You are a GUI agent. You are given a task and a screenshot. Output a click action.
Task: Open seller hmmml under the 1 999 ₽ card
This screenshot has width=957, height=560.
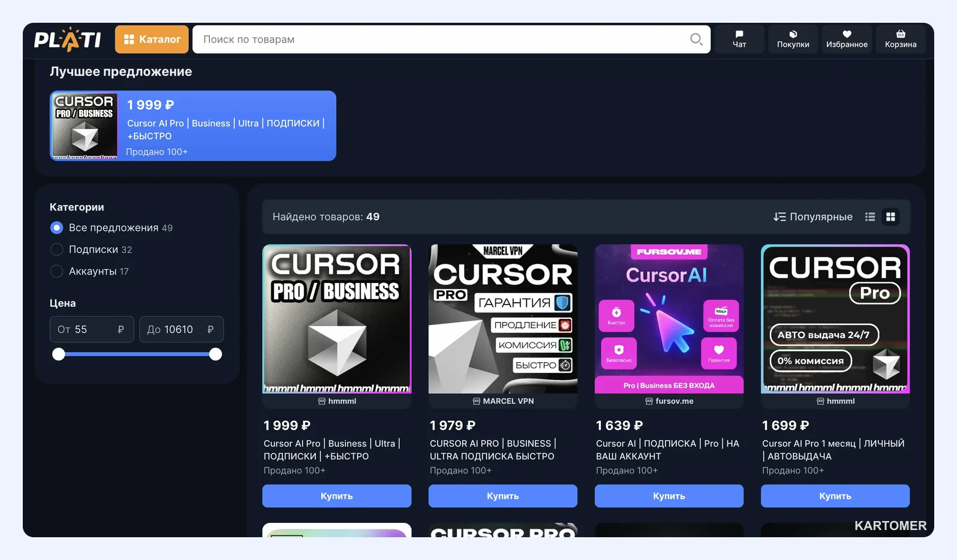[337, 401]
